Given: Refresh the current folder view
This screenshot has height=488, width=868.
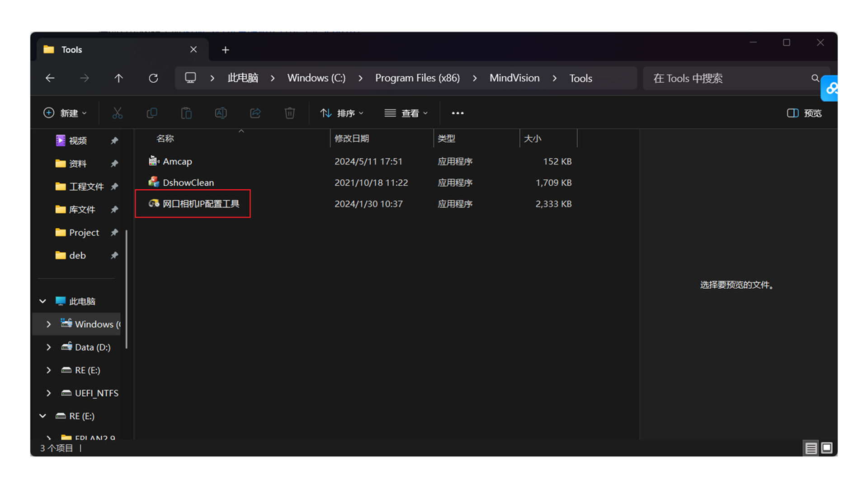Looking at the screenshot, I should click(153, 78).
